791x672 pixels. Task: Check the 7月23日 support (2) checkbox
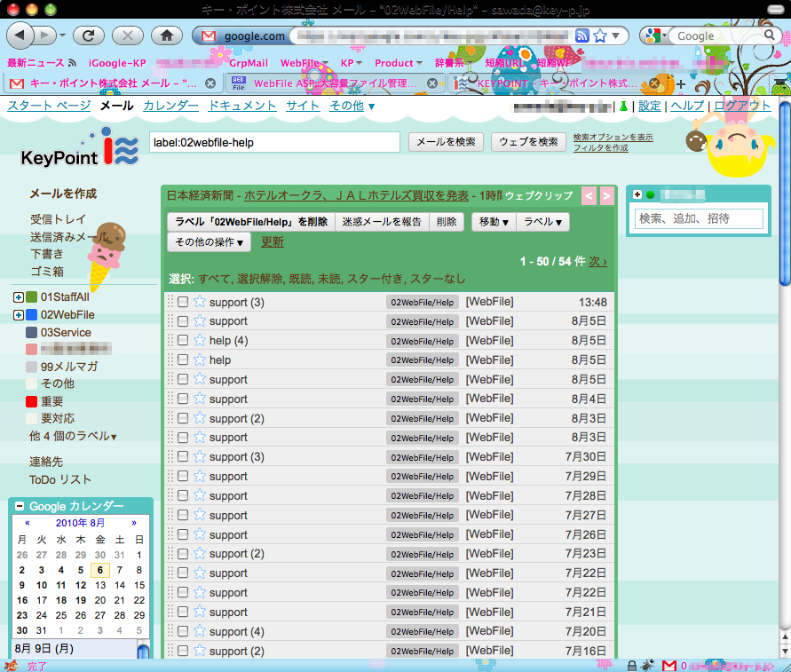183,553
